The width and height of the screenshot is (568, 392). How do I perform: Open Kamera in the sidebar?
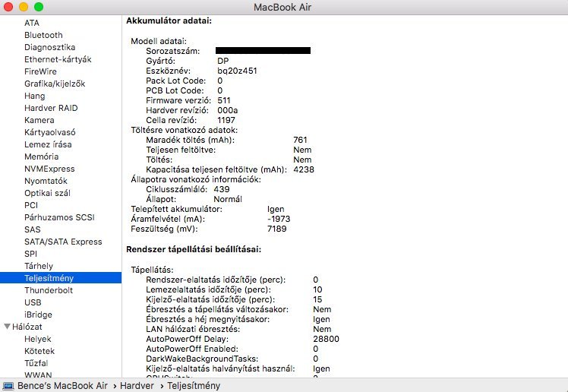point(39,120)
